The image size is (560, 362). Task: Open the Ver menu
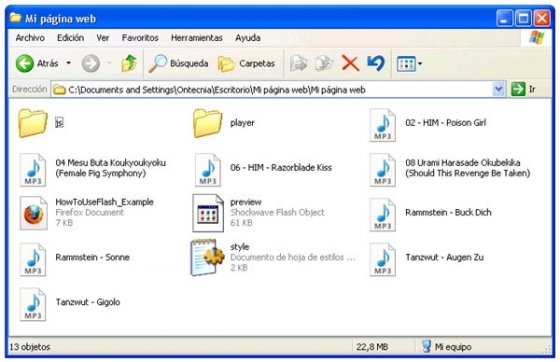pyautogui.click(x=103, y=38)
